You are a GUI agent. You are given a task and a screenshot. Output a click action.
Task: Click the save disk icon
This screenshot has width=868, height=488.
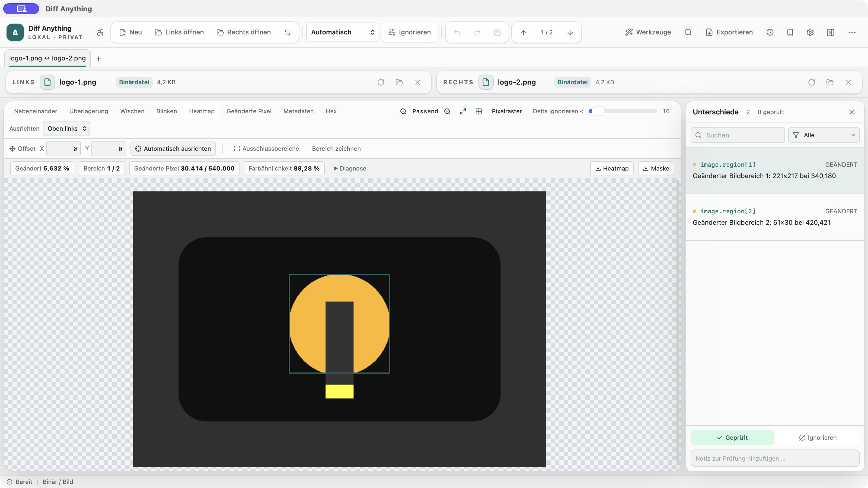[x=497, y=32]
